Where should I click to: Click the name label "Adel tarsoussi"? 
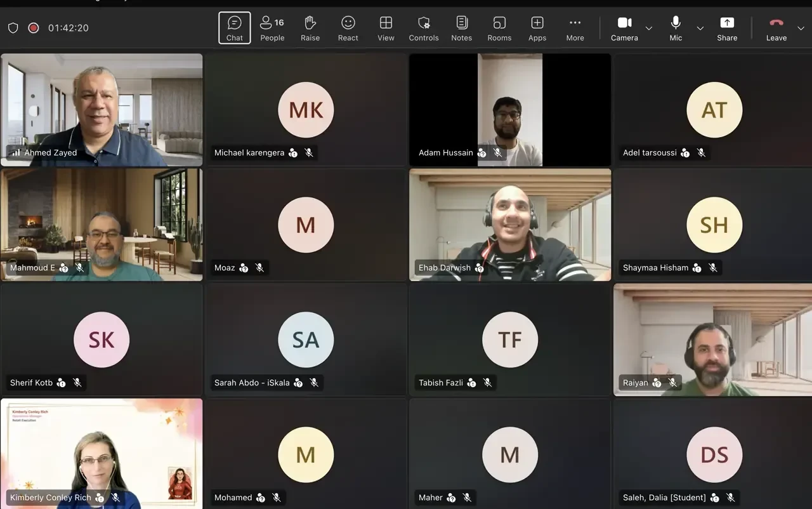tap(650, 153)
